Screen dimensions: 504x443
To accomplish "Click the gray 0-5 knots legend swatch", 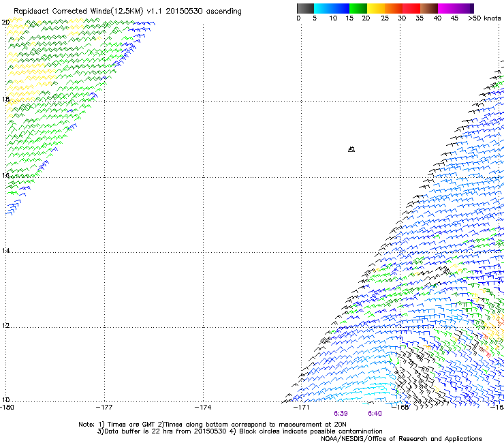I will (305, 8).
